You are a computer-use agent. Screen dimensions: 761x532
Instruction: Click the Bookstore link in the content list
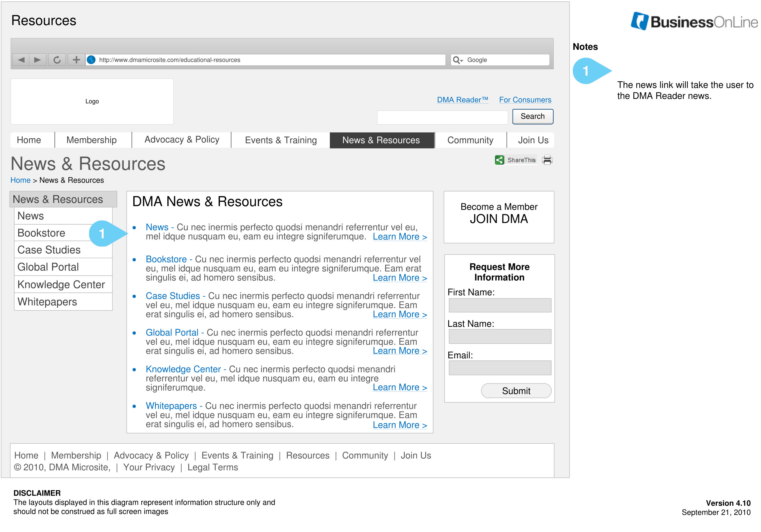pyautogui.click(x=166, y=259)
